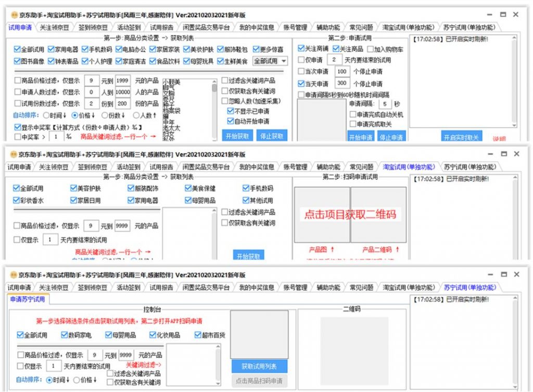Image resolution: width=533 pixels, height=392 pixels.
Task: Toggle the 关注商品 checkbox
Action: coord(336,49)
